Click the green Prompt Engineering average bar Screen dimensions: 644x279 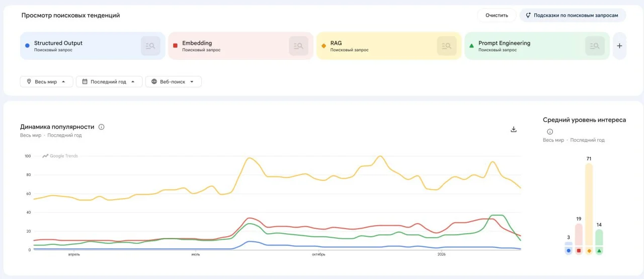tap(599, 238)
